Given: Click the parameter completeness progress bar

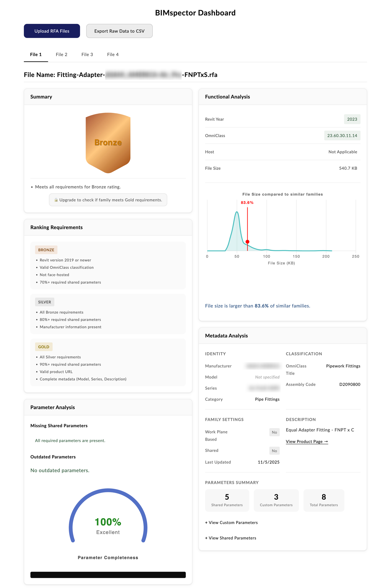Looking at the screenshot, I should click(108, 575).
